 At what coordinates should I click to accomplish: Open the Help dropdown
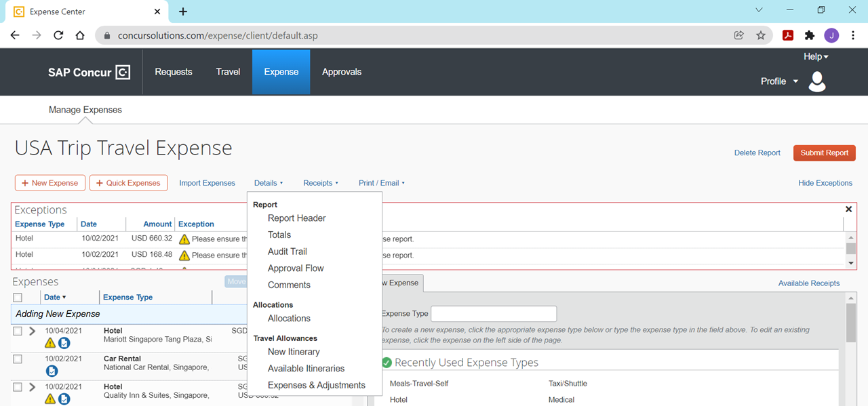[816, 57]
